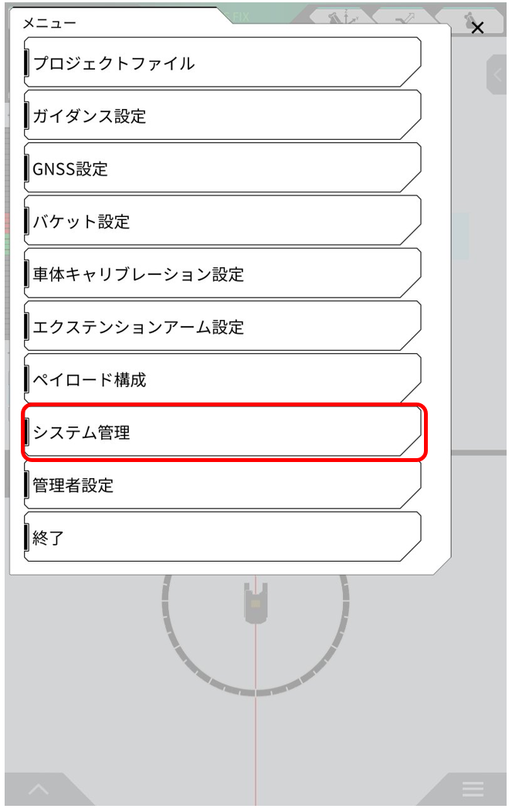
Task: Open プロジェクトファイル menu item
Action: pyautogui.click(x=222, y=63)
